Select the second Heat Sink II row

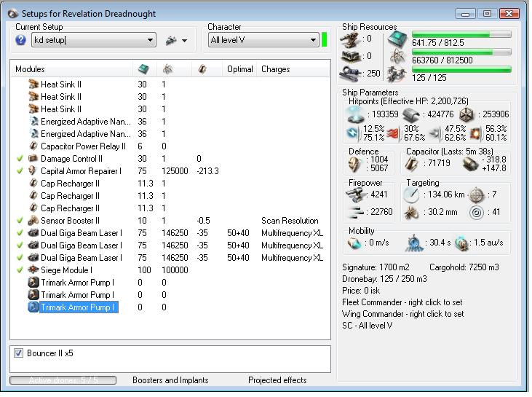pos(170,97)
